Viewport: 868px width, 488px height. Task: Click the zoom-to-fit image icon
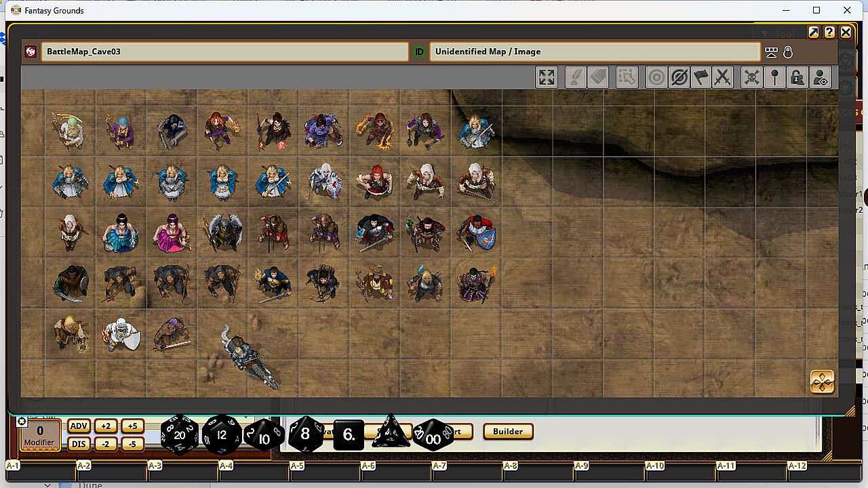tap(547, 77)
